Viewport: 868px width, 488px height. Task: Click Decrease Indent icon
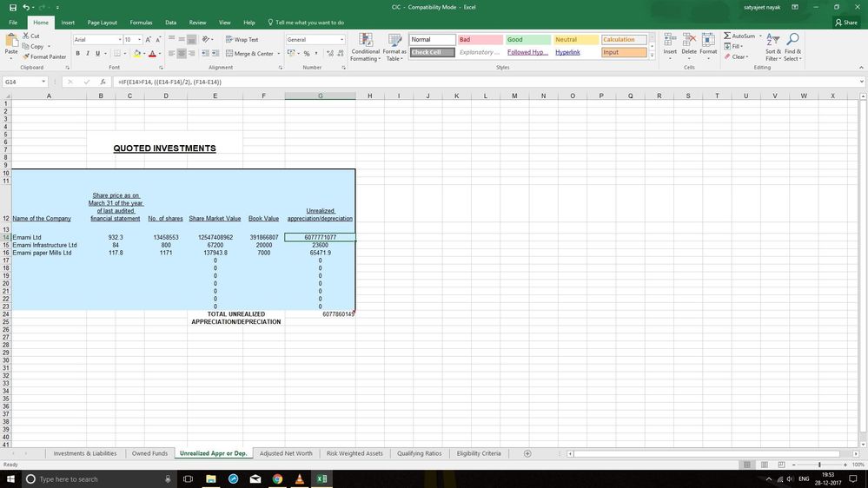tap(205, 54)
